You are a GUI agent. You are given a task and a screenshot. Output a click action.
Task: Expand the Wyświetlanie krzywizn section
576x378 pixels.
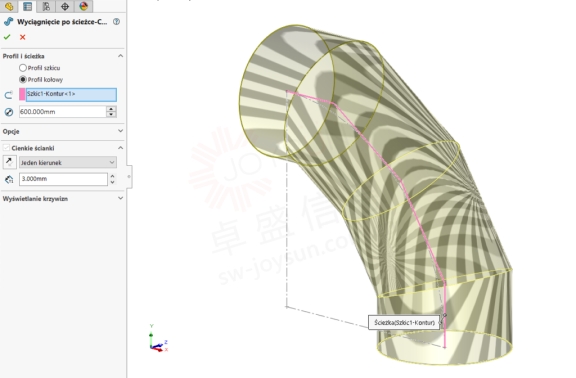(x=120, y=198)
